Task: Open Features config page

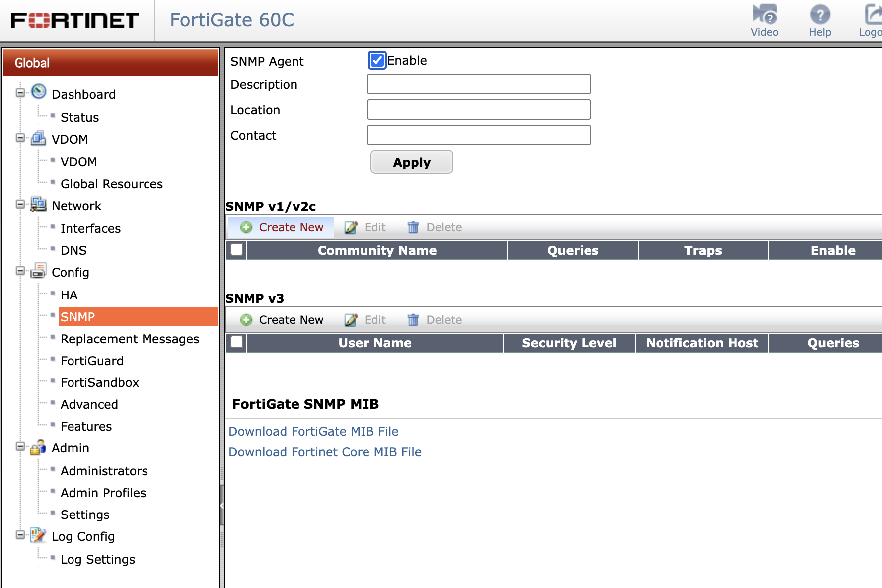Action: 86,426
